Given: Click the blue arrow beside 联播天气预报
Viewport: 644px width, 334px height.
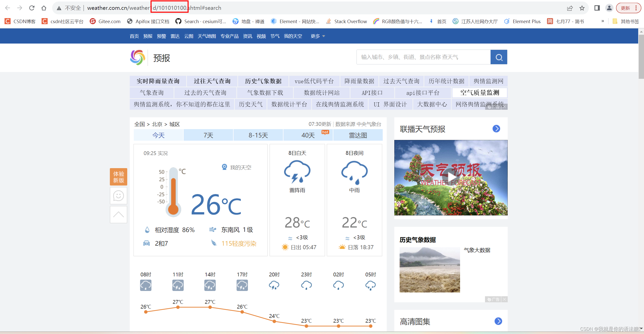Looking at the screenshot, I should coord(496,129).
